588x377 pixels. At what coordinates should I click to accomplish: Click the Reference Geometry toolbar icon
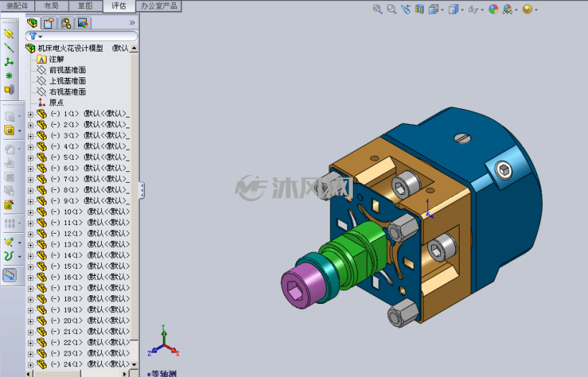point(9,242)
